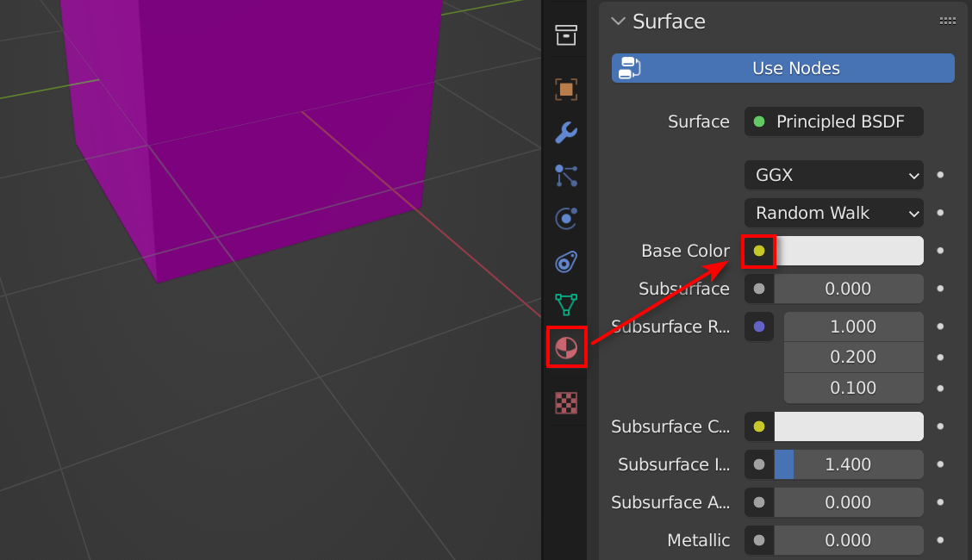Open the Modifier properties wrench tab
This screenshot has height=560, width=972.
pos(566,133)
